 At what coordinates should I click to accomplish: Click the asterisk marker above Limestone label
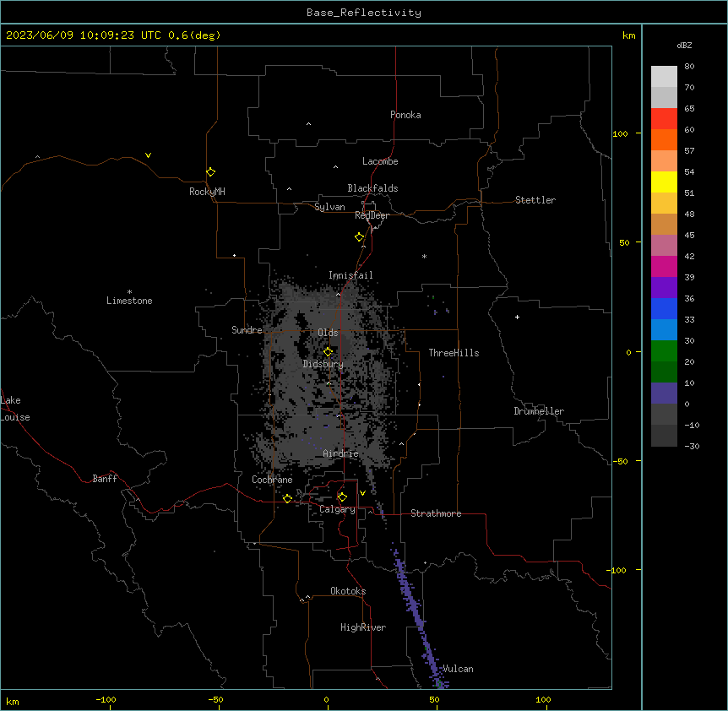tap(129, 292)
